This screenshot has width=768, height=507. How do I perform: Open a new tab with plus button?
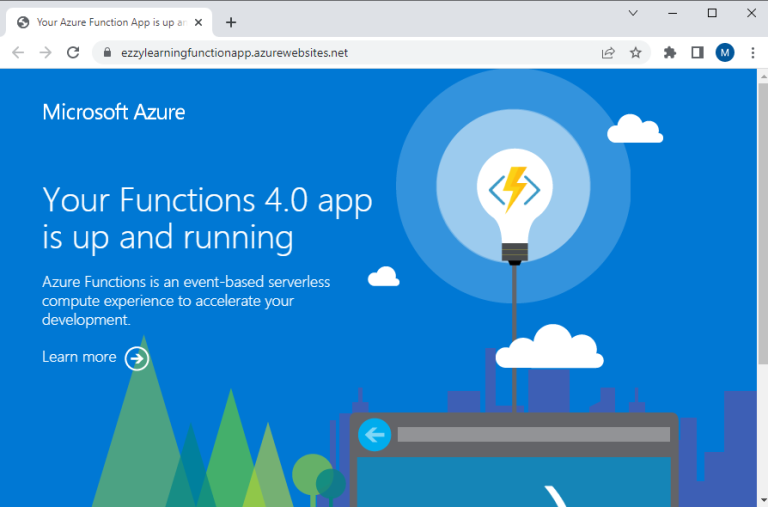pyautogui.click(x=231, y=22)
